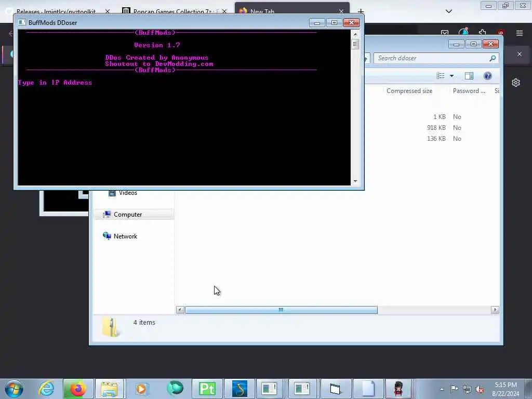This screenshot has height=399, width=532.
Task: Open the green Pt application in taskbar
Action: pos(207,389)
